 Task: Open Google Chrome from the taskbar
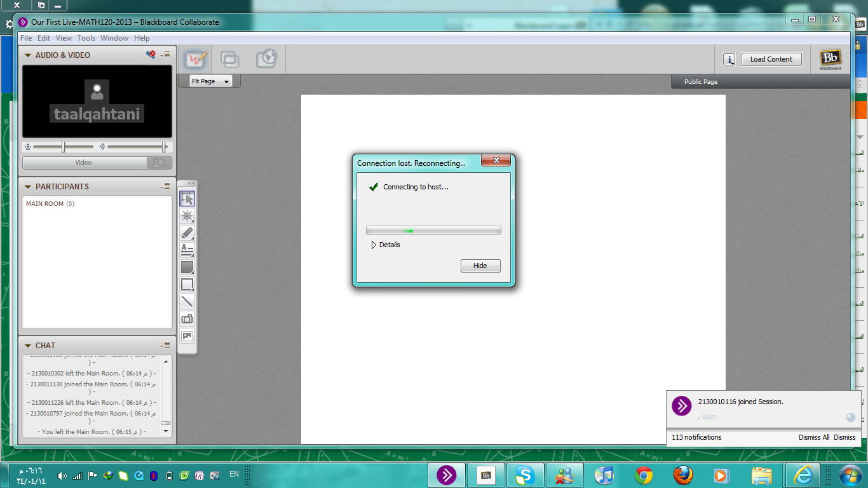644,475
